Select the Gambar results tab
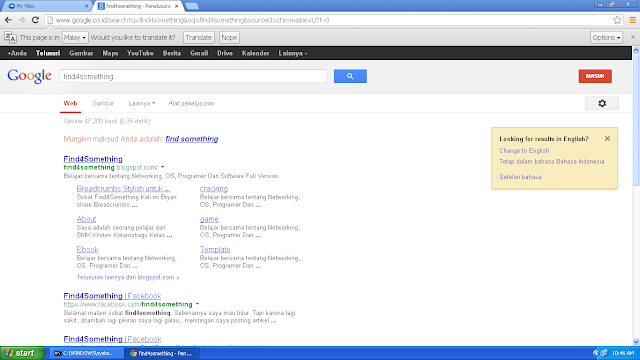 [x=103, y=103]
